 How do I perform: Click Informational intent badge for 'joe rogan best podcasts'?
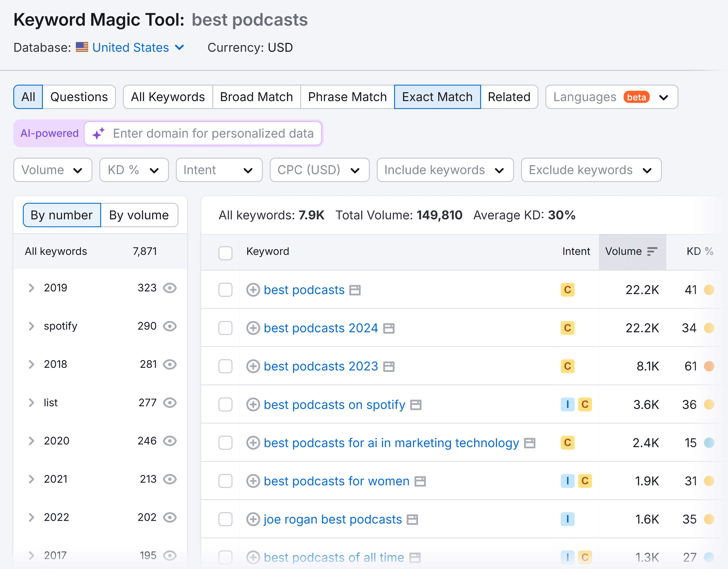pos(567,519)
